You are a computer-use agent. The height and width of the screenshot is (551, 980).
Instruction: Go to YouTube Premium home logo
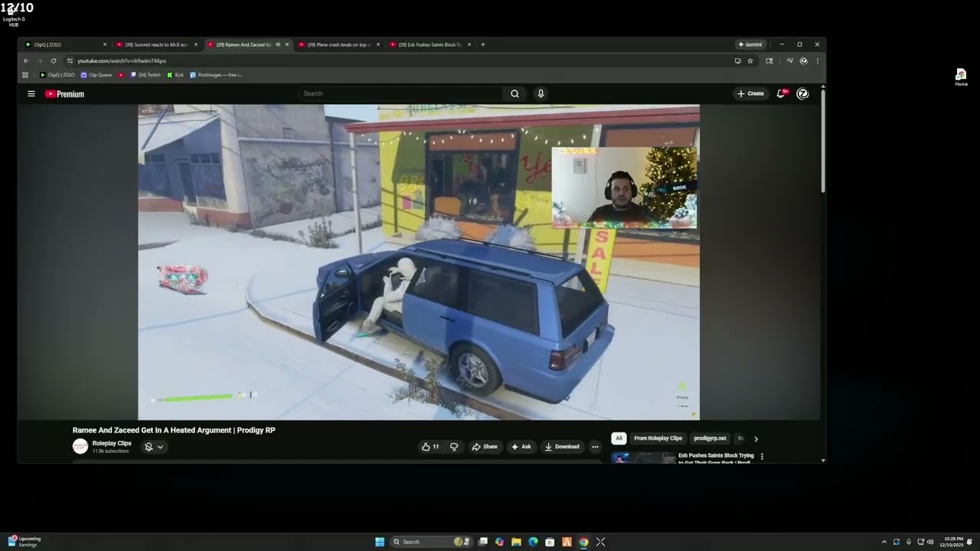click(x=64, y=94)
